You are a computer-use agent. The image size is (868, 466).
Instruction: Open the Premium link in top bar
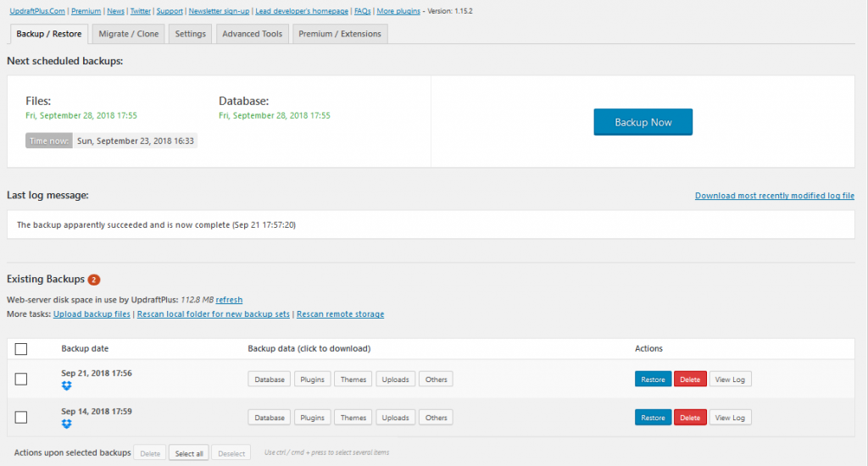[86, 11]
